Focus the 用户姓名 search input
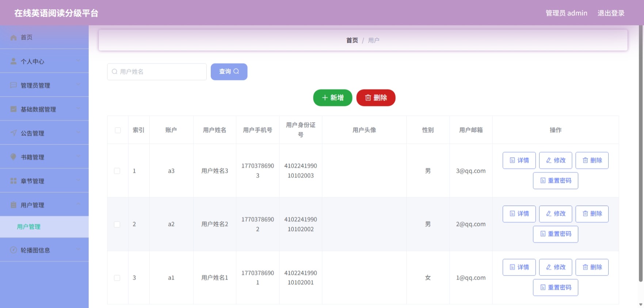The image size is (644, 308). (x=157, y=72)
